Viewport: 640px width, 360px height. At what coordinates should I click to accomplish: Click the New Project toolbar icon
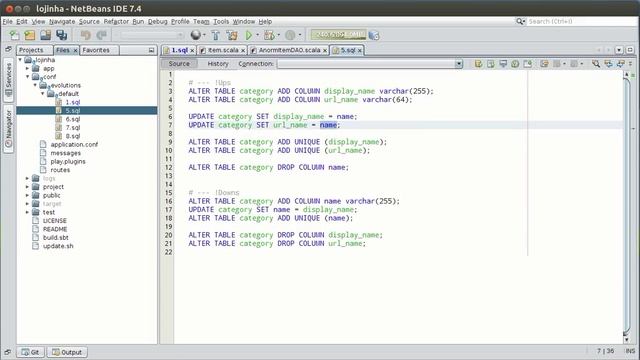click(30, 35)
